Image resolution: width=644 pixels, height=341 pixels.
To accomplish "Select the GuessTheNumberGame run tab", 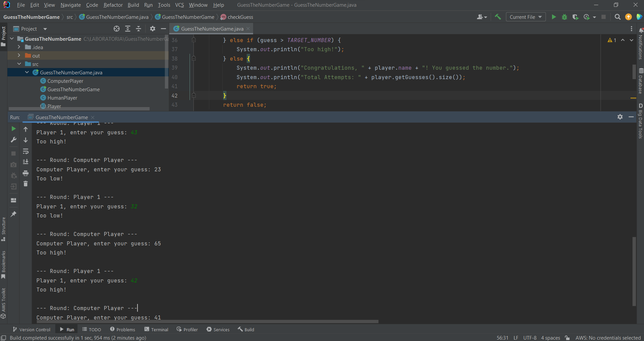I will 61,117.
